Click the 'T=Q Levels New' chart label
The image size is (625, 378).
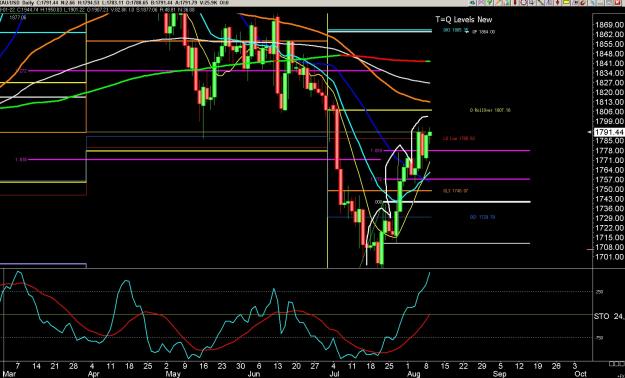coord(464,20)
